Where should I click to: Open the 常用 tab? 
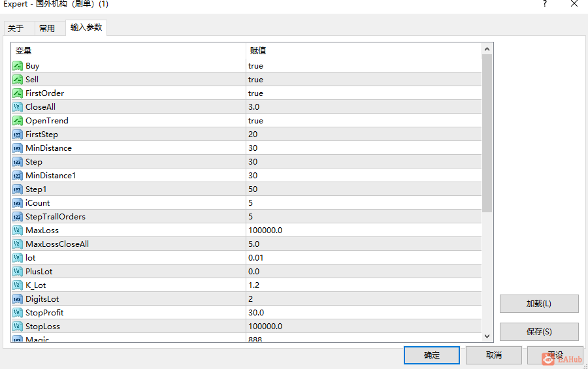tap(47, 29)
